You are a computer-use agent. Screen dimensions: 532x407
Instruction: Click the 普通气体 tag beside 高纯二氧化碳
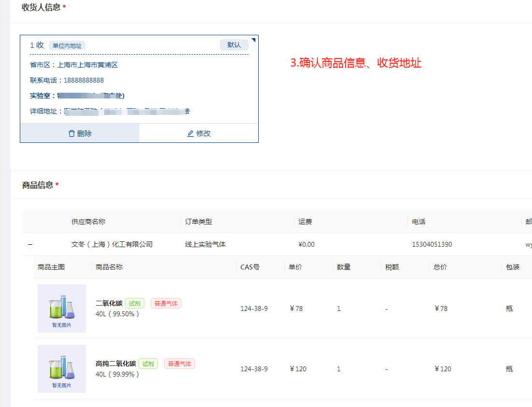180,364
